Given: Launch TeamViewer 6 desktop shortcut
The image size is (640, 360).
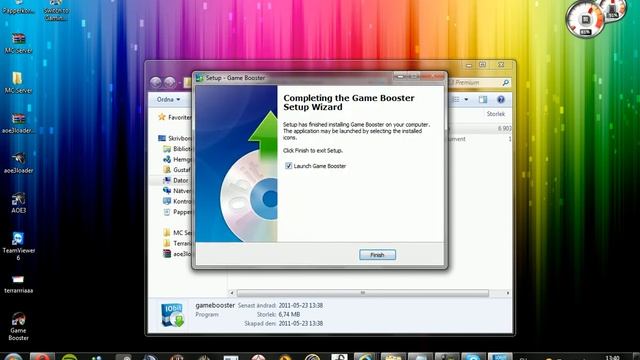Looking at the screenshot, I should coord(18,246).
